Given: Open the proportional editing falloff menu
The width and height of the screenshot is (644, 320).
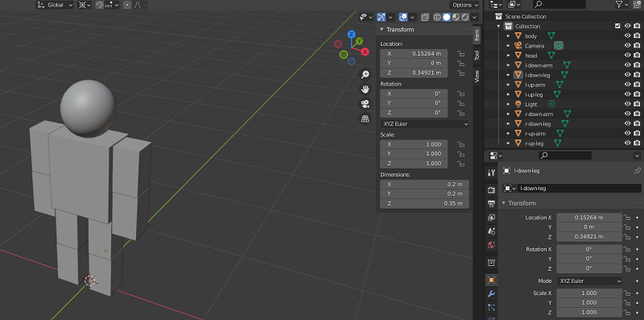Looking at the screenshot, I should [x=140, y=5].
